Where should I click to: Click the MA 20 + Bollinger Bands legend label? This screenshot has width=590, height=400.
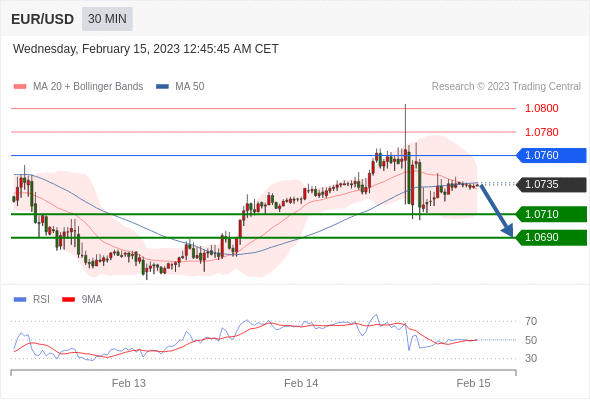tap(88, 87)
